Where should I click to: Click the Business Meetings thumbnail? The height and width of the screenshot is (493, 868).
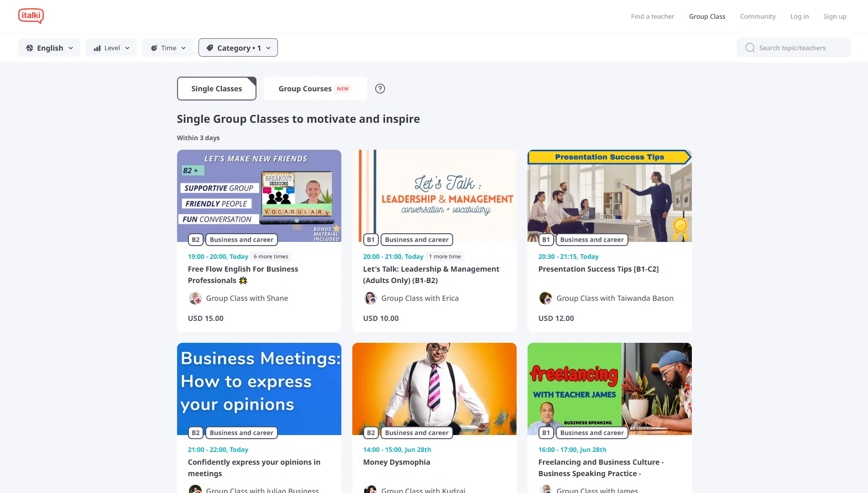(259, 389)
